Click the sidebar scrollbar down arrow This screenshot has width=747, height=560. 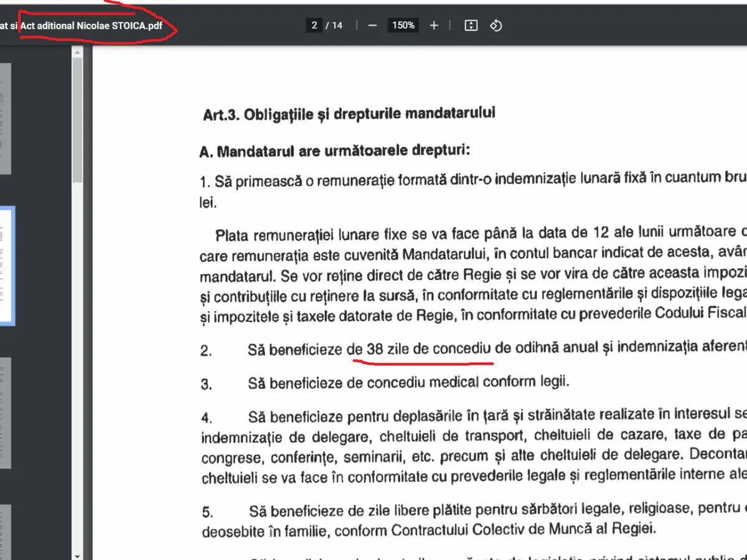(78, 555)
